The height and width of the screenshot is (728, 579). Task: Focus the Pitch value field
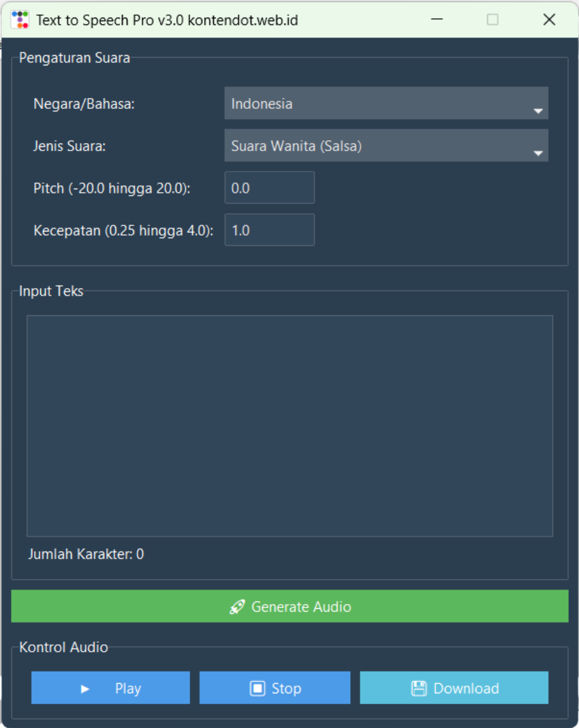(x=269, y=188)
